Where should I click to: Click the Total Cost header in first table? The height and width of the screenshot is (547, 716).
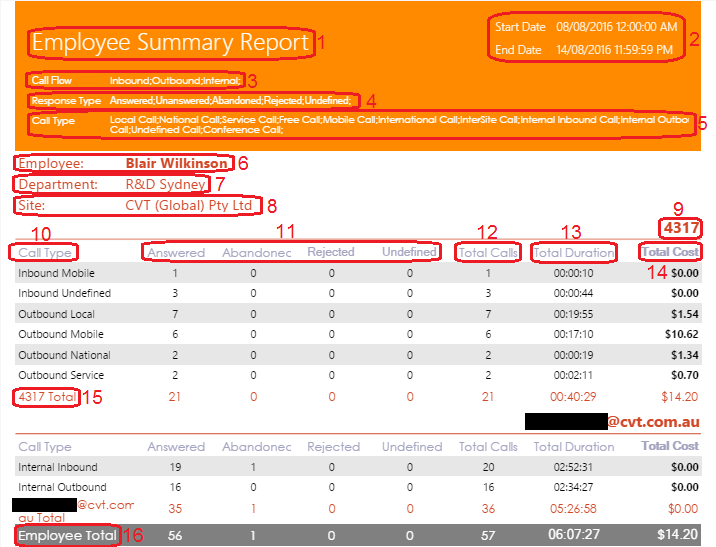[670, 252]
